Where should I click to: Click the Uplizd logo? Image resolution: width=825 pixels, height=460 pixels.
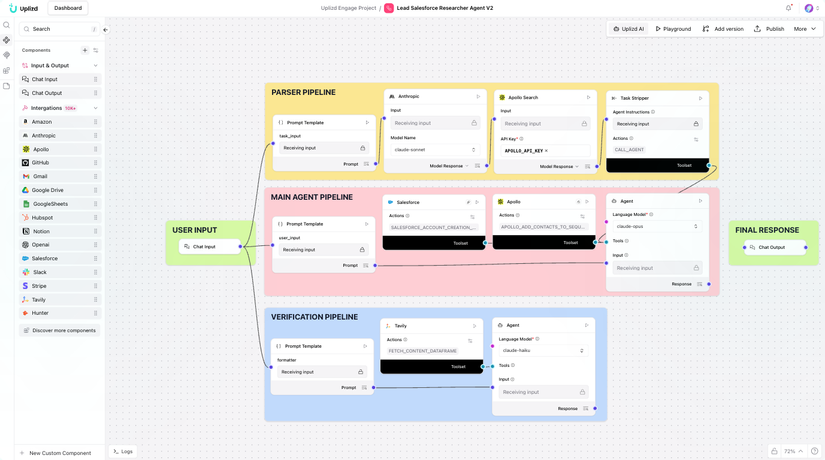24,8
